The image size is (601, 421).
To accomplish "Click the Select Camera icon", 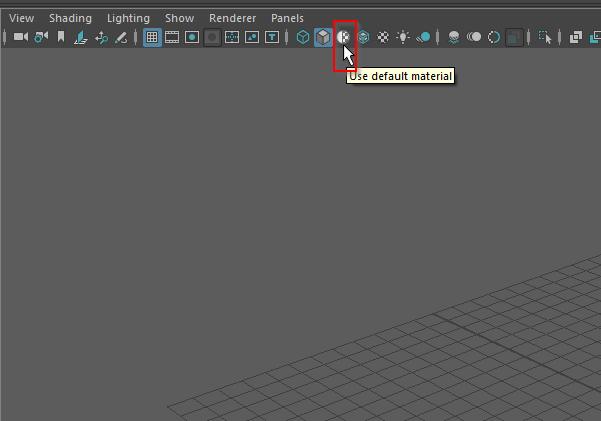I will tap(21, 37).
